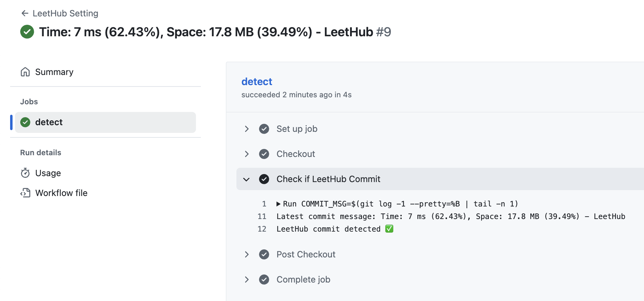Go back to the LeetHub Setting workflow
The image size is (644, 301).
coord(65,13)
